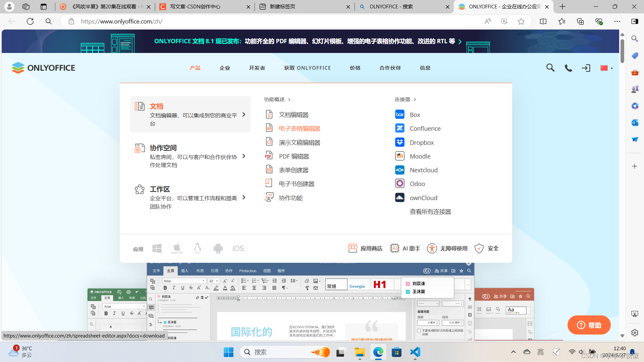
Task: Open the 合作伙伴 menu
Action: click(390, 68)
